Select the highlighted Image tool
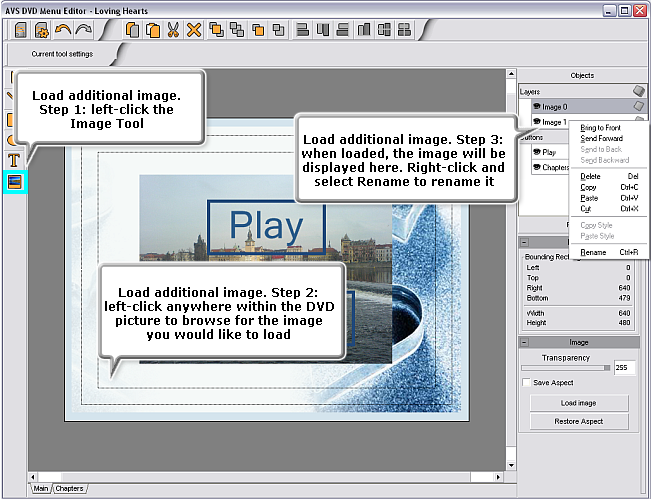Image resolution: width=651 pixels, height=499 pixels. click(x=15, y=181)
